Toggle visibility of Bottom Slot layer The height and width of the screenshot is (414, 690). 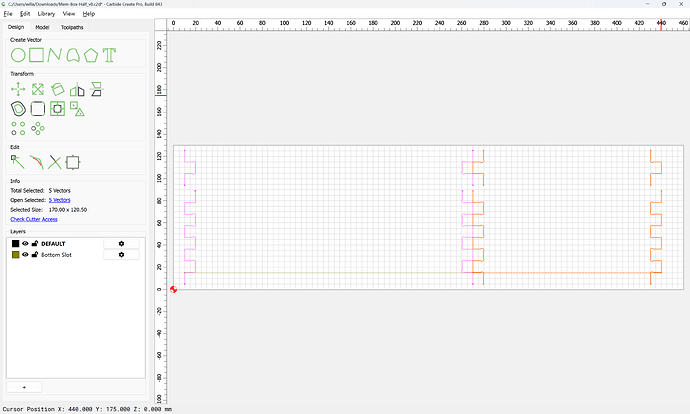(x=25, y=255)
